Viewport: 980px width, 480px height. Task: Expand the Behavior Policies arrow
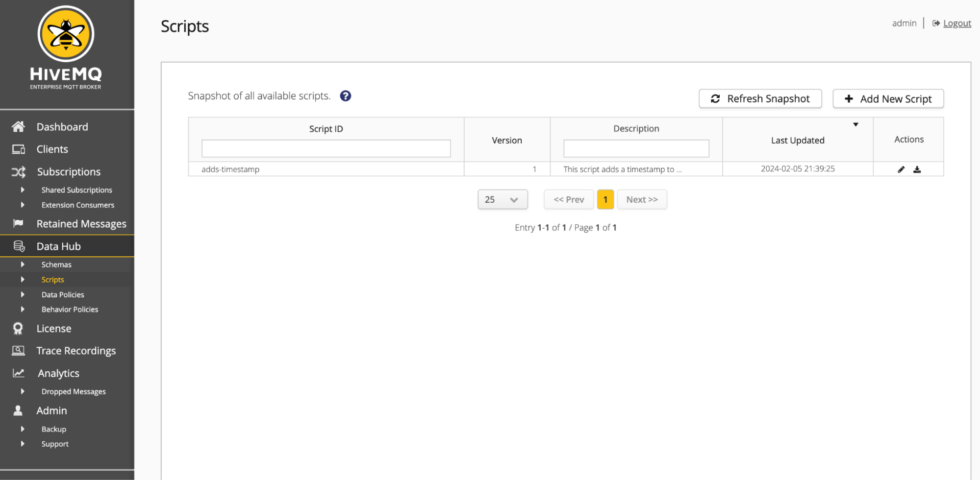[x=23, y=309]
